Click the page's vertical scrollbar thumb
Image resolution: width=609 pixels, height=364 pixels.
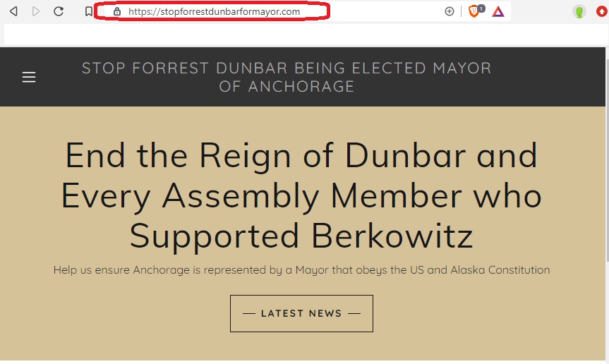607,160
